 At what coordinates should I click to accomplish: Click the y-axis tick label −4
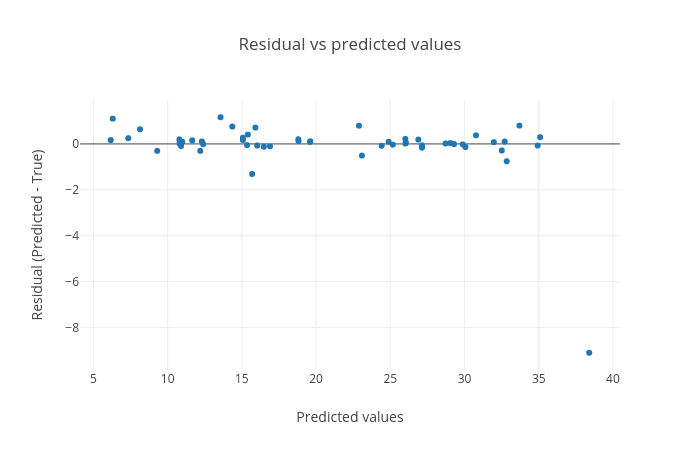coord(71,236)
